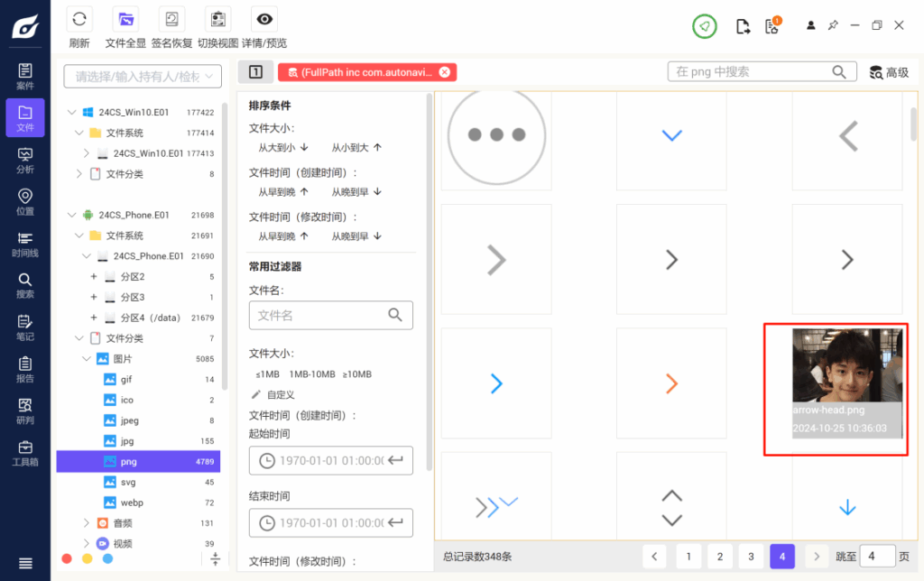Open the 持有人 selection dropdown
This screenshot has height=581, width=924.
(x=142, y=77)
